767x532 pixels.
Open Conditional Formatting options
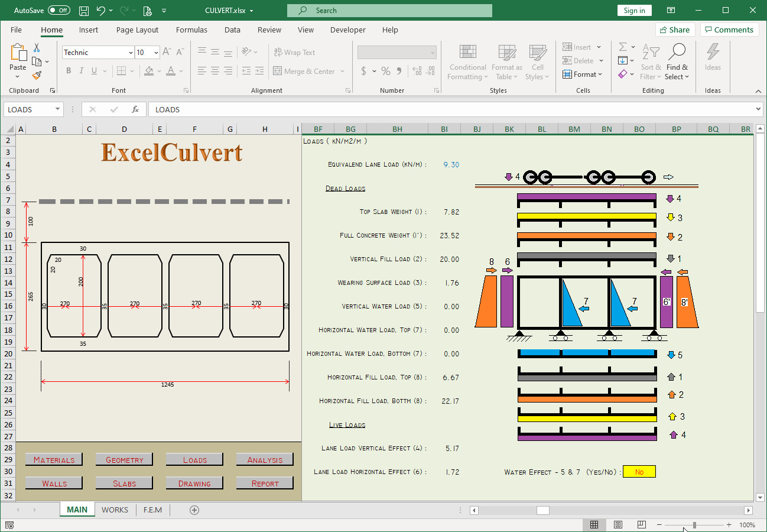pyautogui.click(x=467, y=62)
